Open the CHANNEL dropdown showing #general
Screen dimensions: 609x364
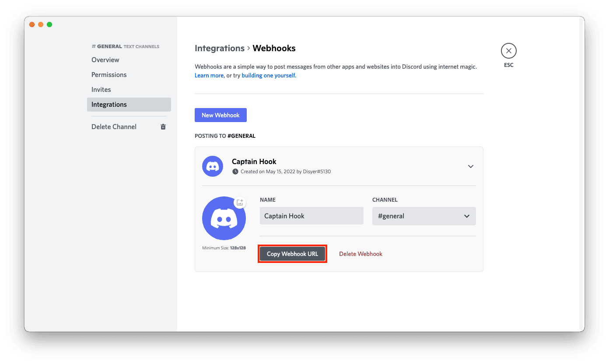423,216
